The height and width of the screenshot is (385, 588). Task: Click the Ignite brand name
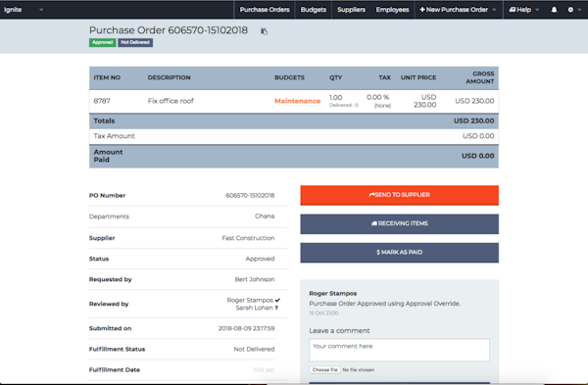[x=13, y=10]
